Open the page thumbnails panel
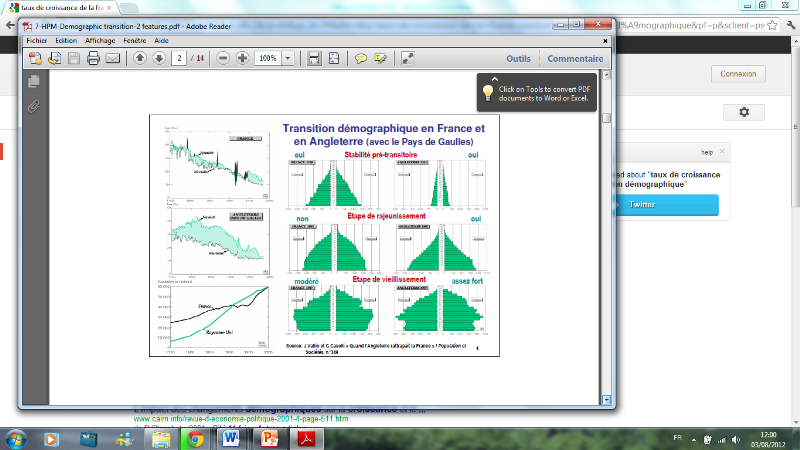 click(x=33, y=81)
